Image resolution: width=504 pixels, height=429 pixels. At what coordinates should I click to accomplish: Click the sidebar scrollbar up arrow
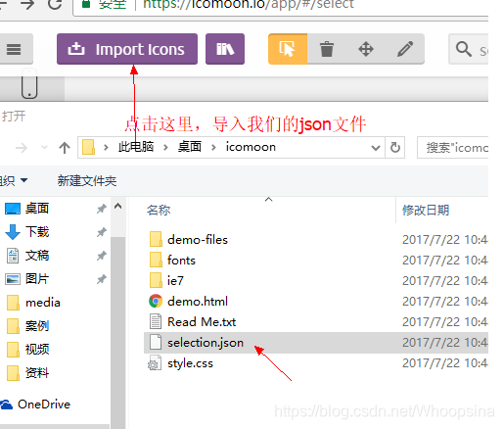pos(118,206)
